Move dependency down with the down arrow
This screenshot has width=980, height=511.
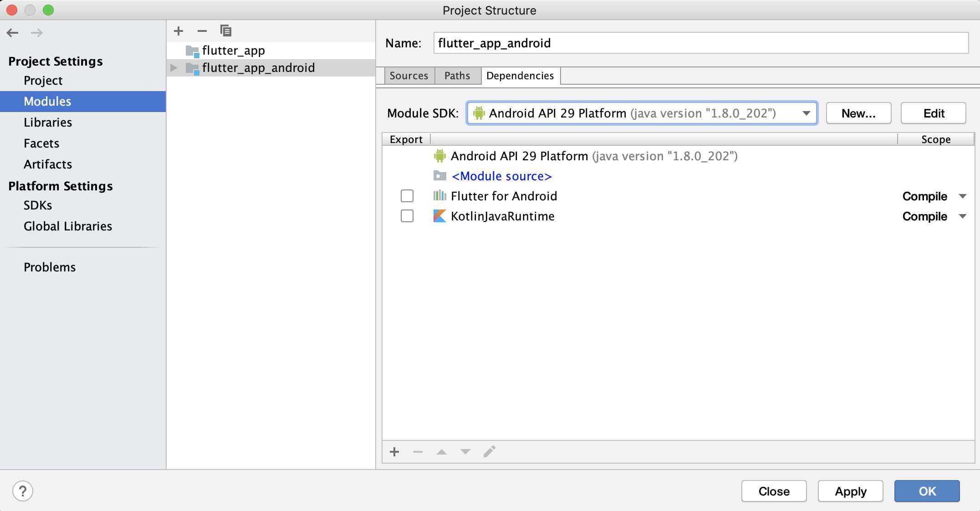pyautogui.click(x=465, y=452)
